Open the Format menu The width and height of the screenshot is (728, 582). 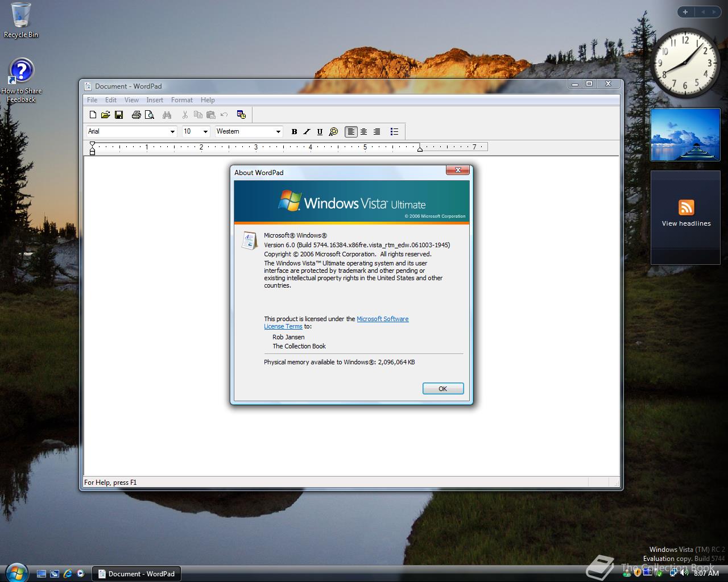click(182, 100)
